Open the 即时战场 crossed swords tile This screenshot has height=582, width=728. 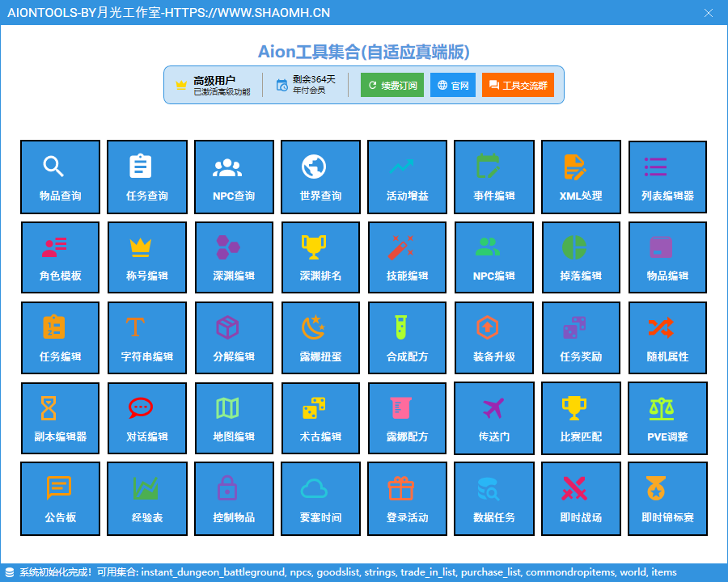click(581, 499)
